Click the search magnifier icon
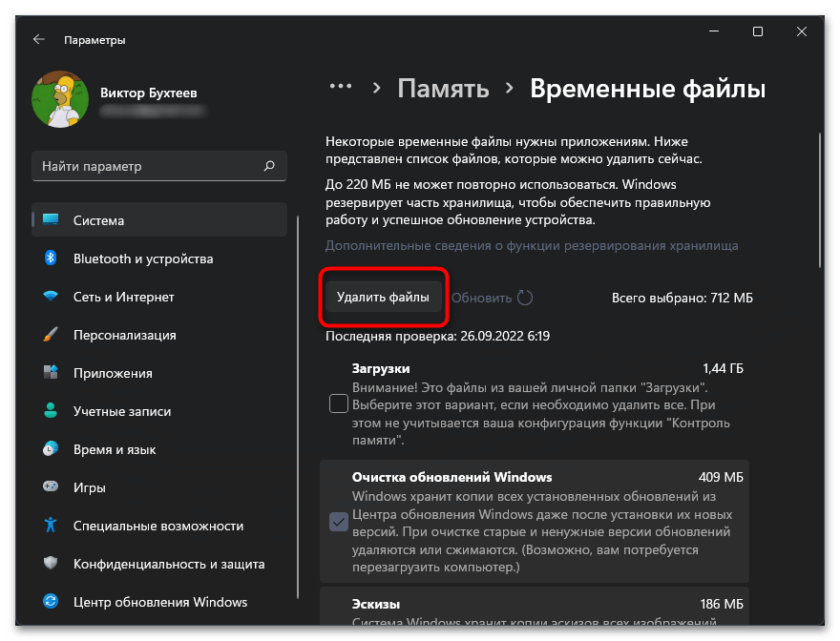 (x=269, y=166)
